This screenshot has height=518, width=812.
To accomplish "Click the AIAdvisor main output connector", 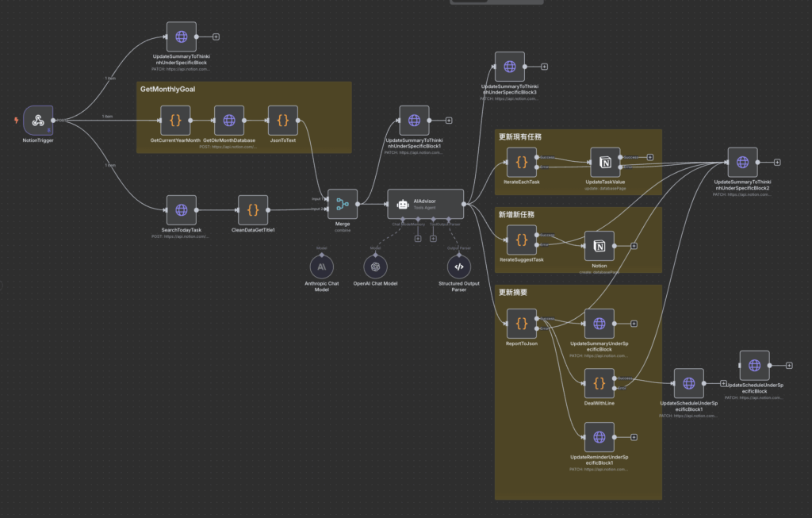I will click(465, 204).
